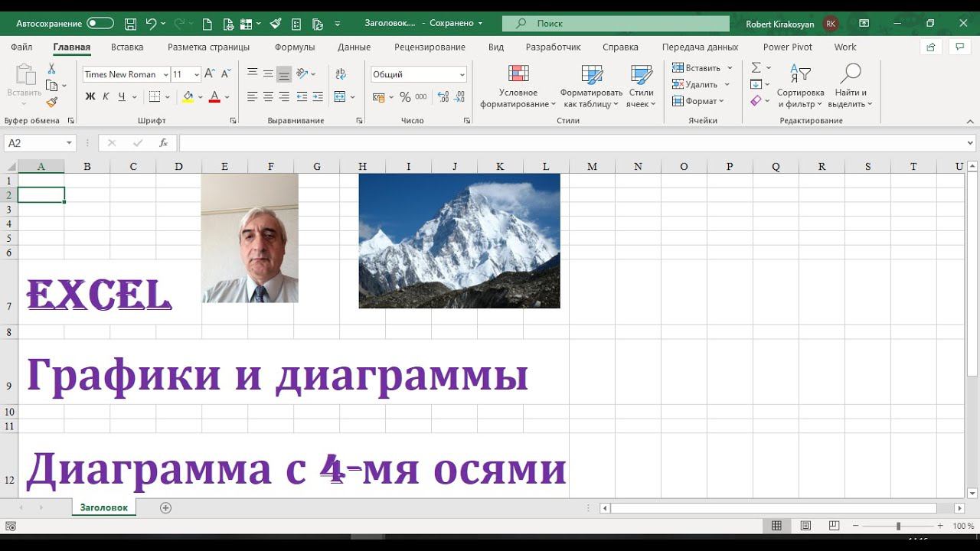Image resolution: width=980 pixels, height=551 pixels.
Task: Increase decimal places
Action: pyautogui.click(x=443, y=97)
